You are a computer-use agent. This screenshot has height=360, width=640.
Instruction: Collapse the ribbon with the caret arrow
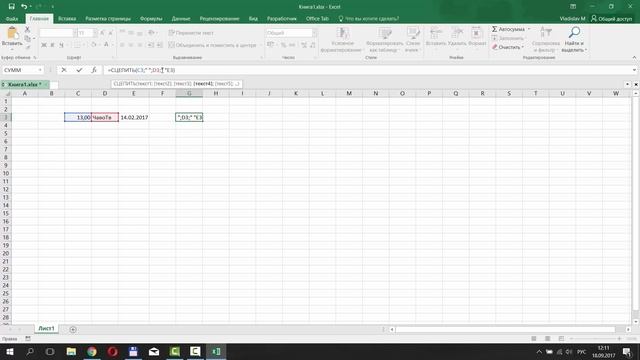pyautogui.click(x=634, y=58)
